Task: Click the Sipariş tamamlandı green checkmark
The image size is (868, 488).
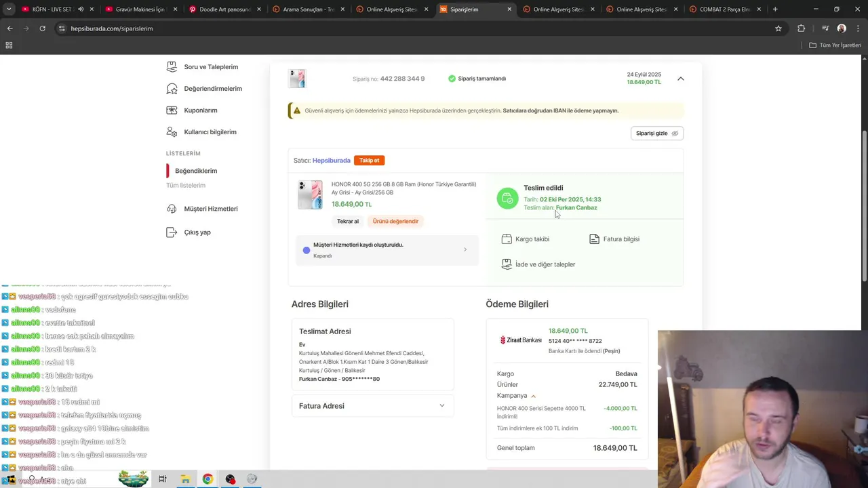Action: click(x=452, y=79)
